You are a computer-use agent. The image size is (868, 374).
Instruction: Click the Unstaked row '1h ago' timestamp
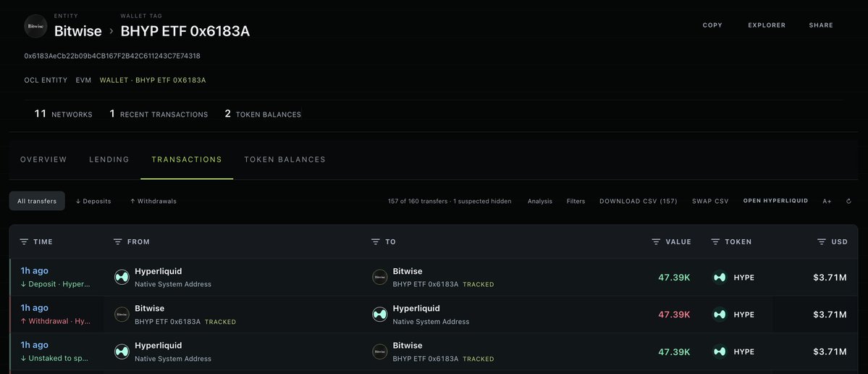(34, 345)
